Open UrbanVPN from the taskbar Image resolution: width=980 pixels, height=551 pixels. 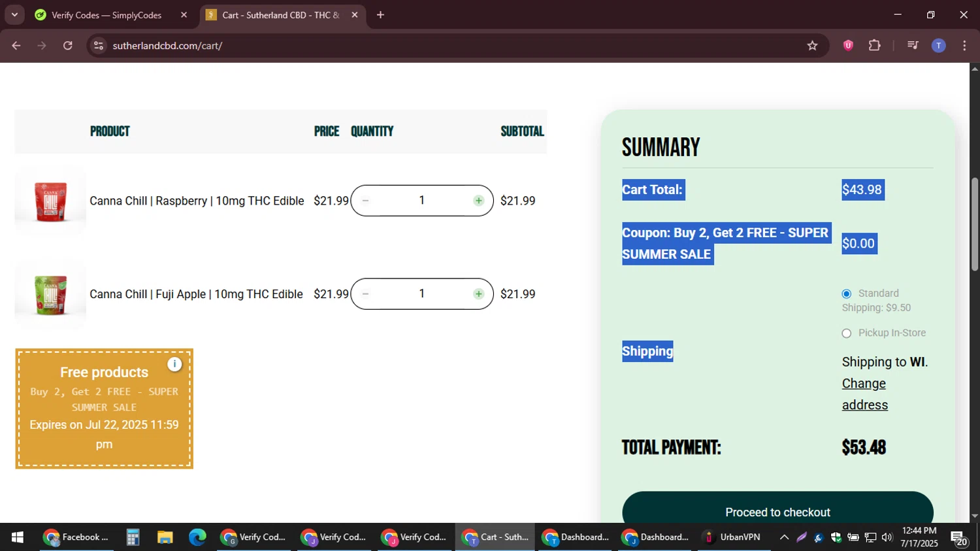734,537
